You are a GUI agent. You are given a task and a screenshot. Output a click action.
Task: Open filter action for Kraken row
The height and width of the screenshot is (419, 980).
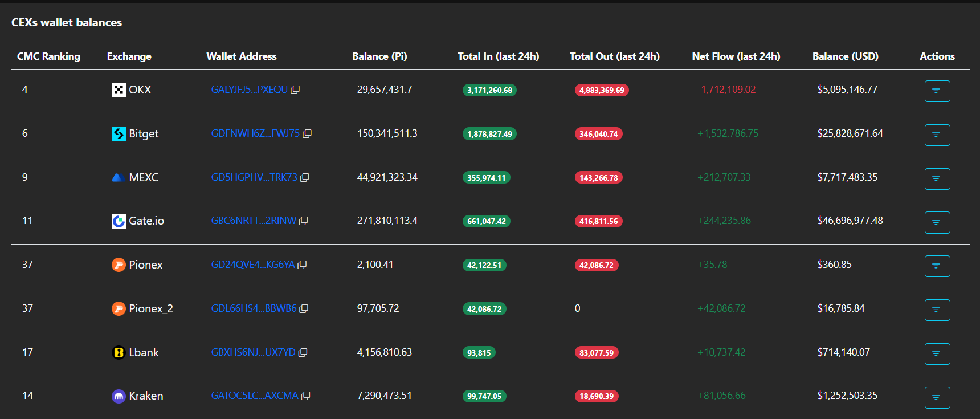pos(937,397)
